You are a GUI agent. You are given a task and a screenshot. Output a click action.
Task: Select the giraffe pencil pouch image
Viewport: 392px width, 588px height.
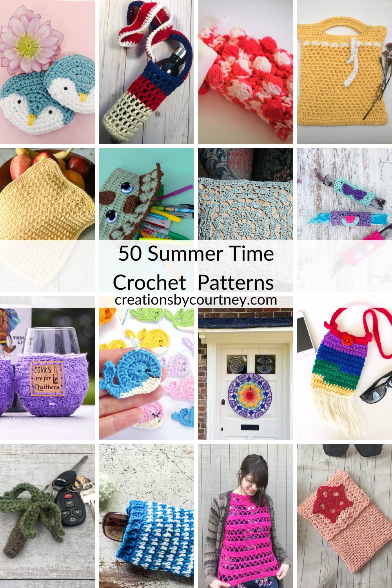[x=147, y=194]
